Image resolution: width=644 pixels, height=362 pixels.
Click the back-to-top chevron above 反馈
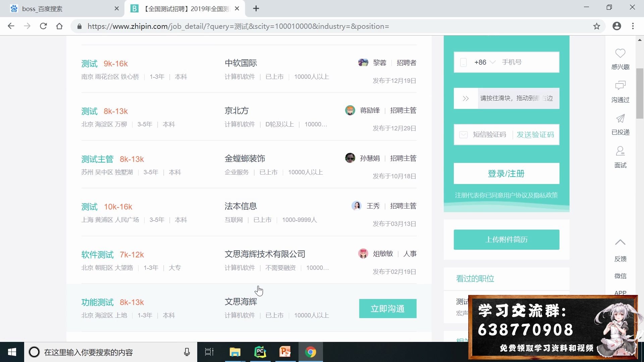620,242
